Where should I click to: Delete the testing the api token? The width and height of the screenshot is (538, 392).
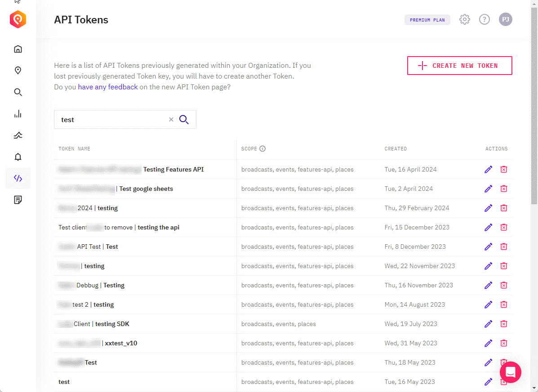click(x=504, y=227)
